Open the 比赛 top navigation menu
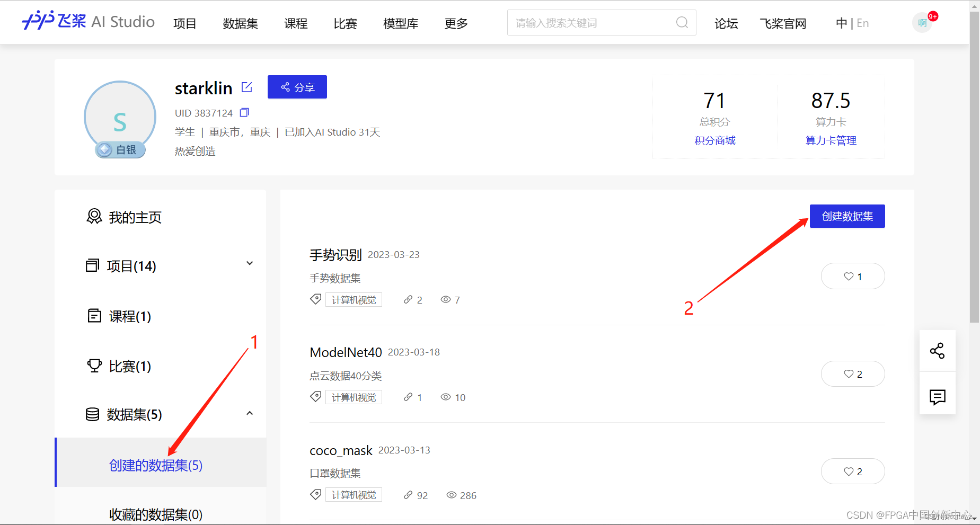The width and height of the screenshot is (980, 525). point(345,24)
